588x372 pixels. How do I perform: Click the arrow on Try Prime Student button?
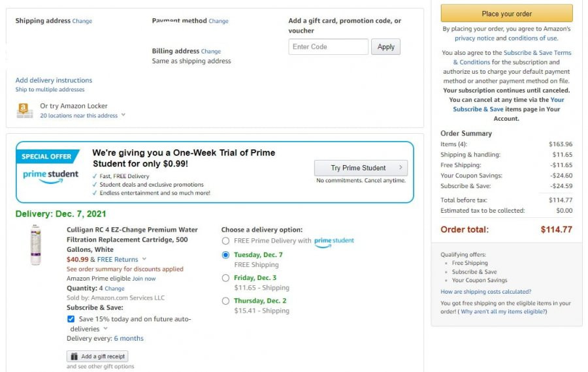click(400, 168)
